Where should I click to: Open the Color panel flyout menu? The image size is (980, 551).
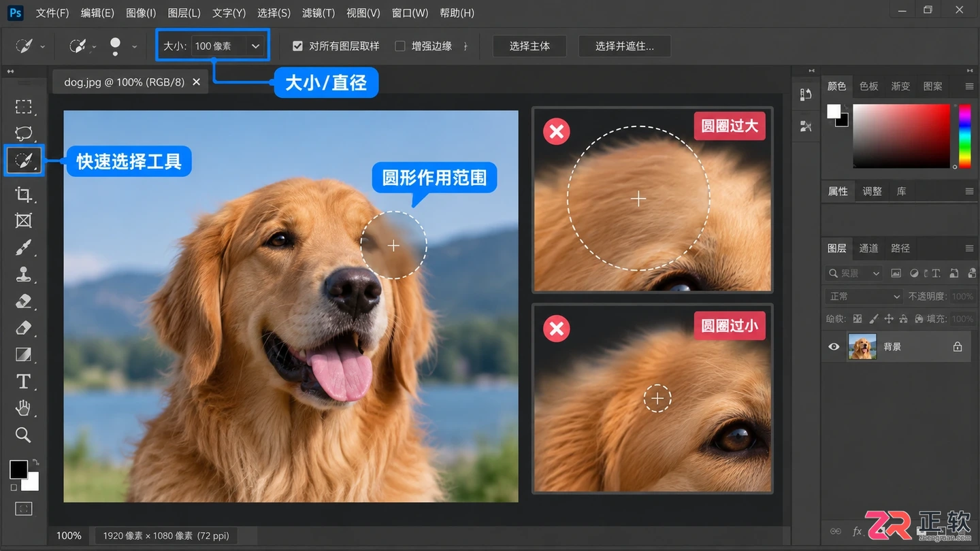969,86
